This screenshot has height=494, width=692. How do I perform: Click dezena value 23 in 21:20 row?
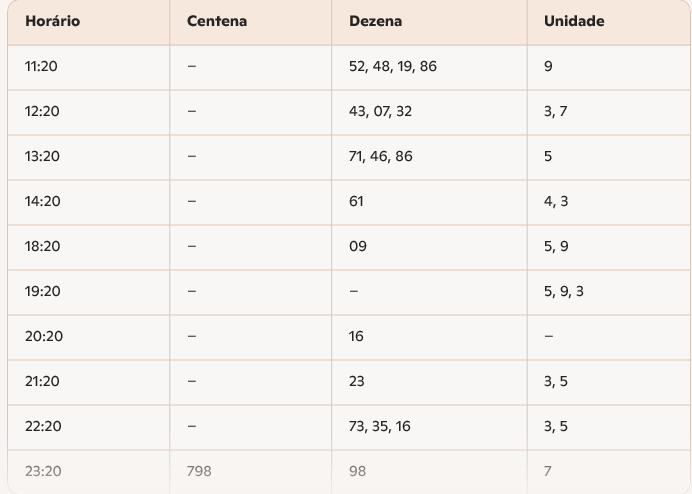click(x=357, y=382)
